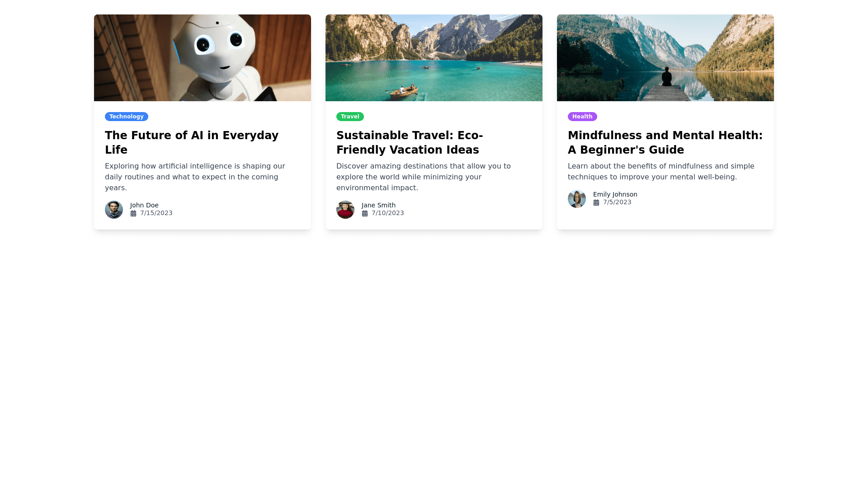Click calendar icon beside 7/10/2023 date

(x=365, y=213)
